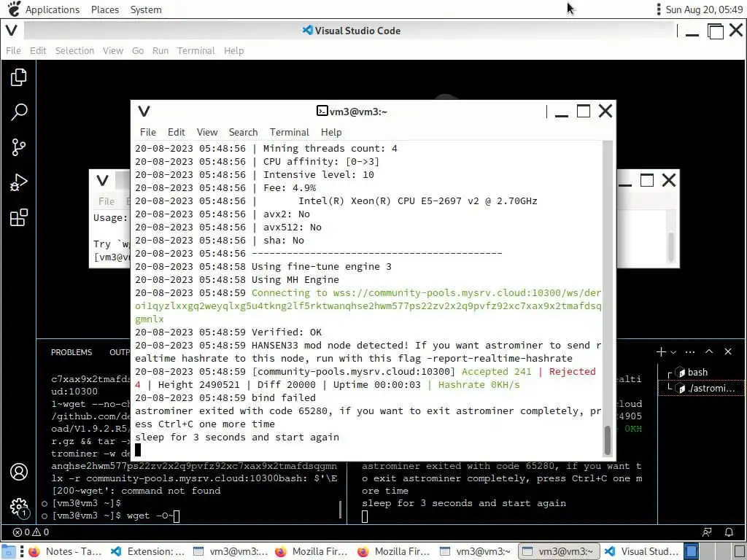Open the Accounts menu in activity bar
This screenshot has width=747, height=560.
(x=18, y=472)
